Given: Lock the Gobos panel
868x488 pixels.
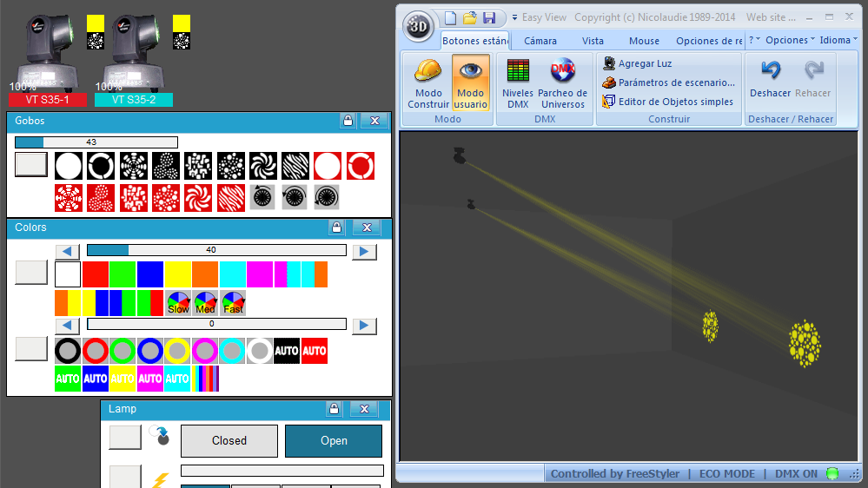Looking at the screenshot, I should [x=348, y=121].
